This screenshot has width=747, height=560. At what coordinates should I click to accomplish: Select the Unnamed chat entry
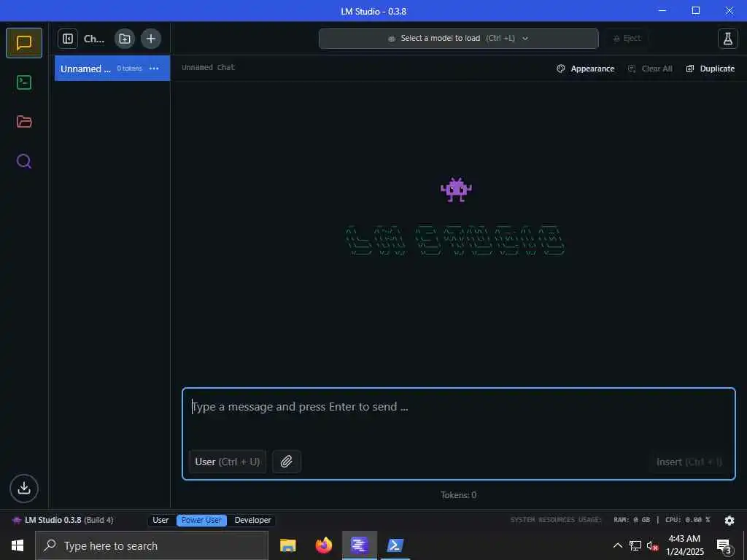click(112, 68)
